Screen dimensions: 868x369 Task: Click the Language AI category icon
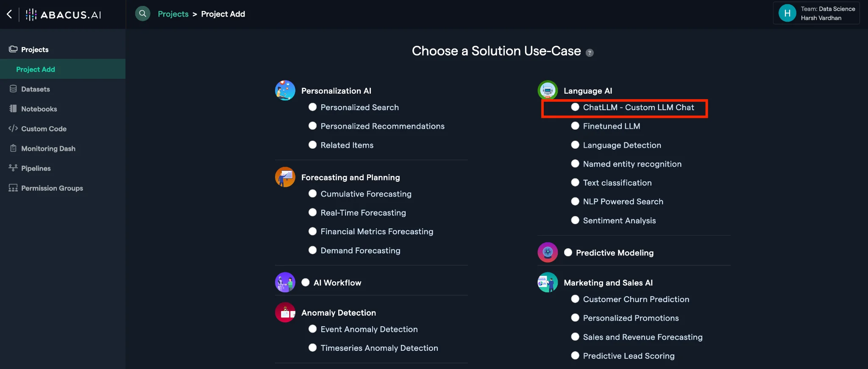click(548, 90)
